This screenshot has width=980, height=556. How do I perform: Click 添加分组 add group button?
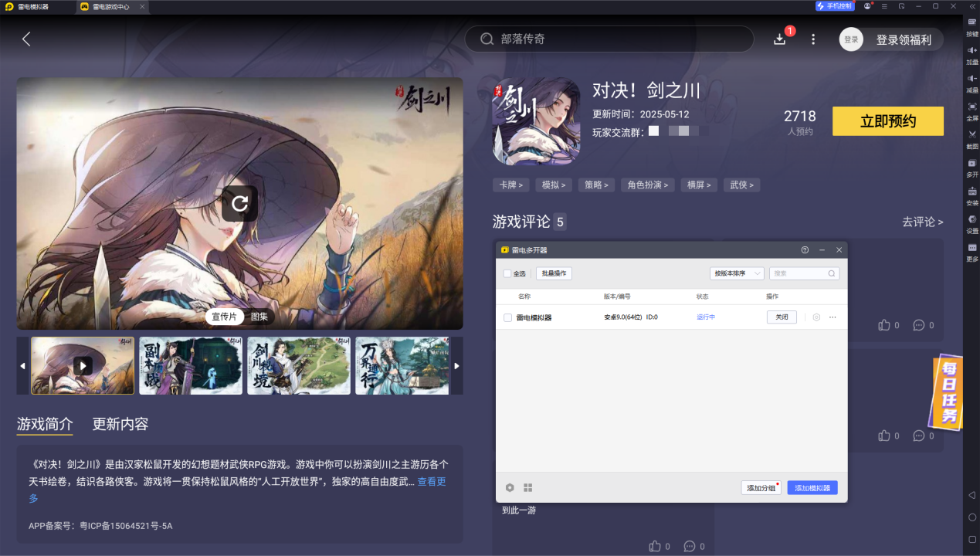click(761, 488)
